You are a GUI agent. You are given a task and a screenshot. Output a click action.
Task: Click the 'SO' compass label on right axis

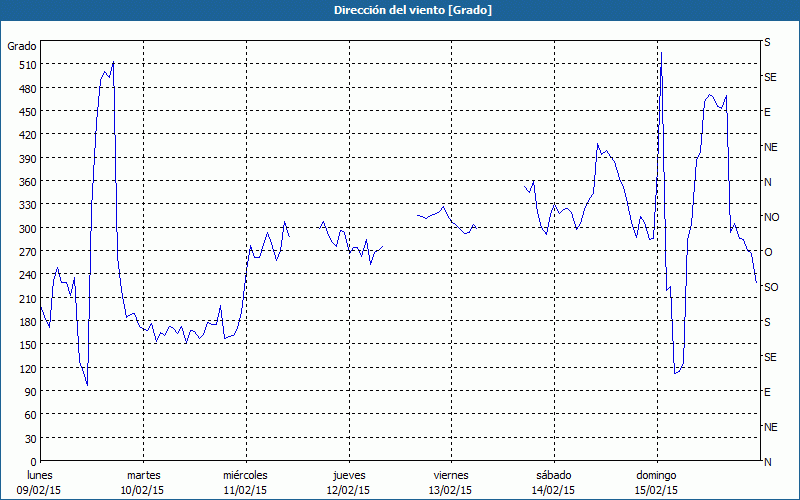click(x=771, y=287)
